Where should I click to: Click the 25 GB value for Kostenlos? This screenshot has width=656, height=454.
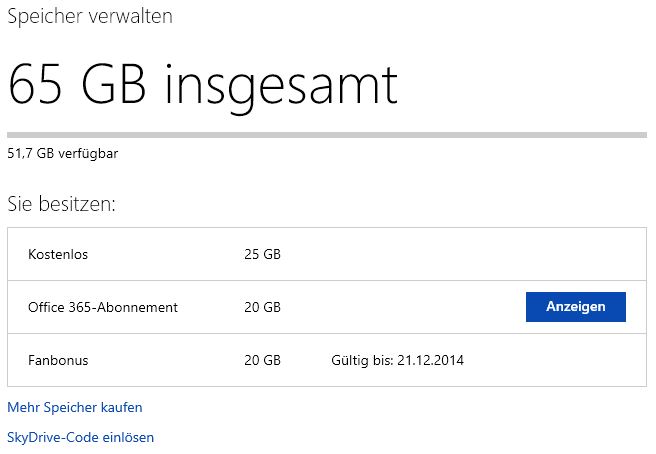262,254
